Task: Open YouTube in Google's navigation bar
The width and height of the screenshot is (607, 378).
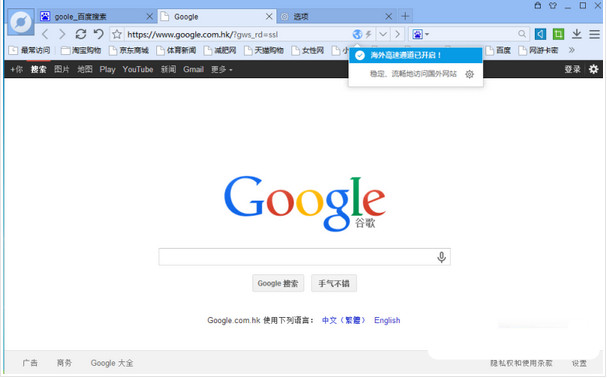Action: pos(138,69)
